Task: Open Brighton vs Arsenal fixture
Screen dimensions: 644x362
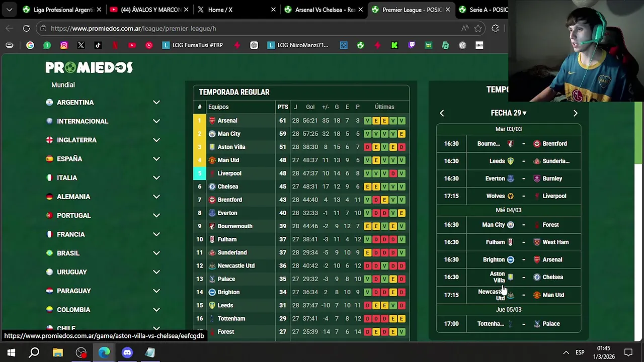Action: click(509, 259)
